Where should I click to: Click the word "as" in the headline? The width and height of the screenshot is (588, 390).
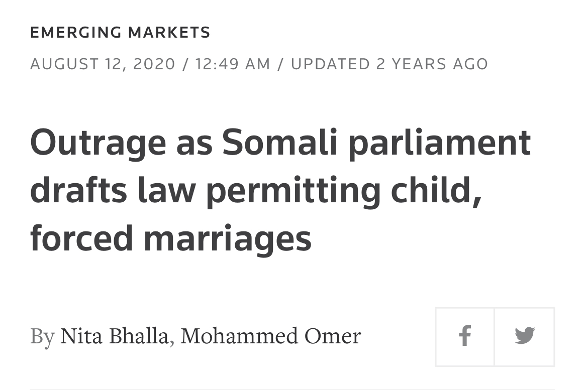(194, 146)
